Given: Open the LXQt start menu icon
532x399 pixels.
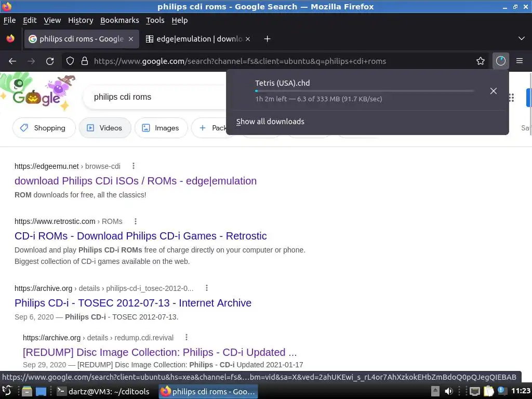Looking at the screenshot, I should click(x=7, y=391).
